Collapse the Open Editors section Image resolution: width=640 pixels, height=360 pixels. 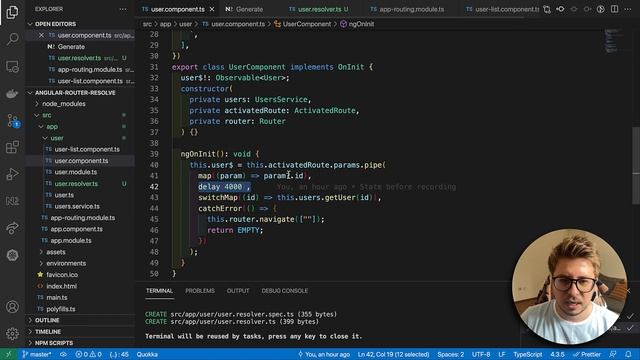tap(80, 24)
